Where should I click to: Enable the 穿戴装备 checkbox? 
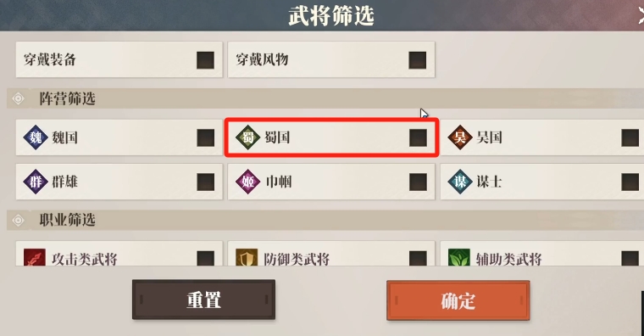click(x=205, y=60)
